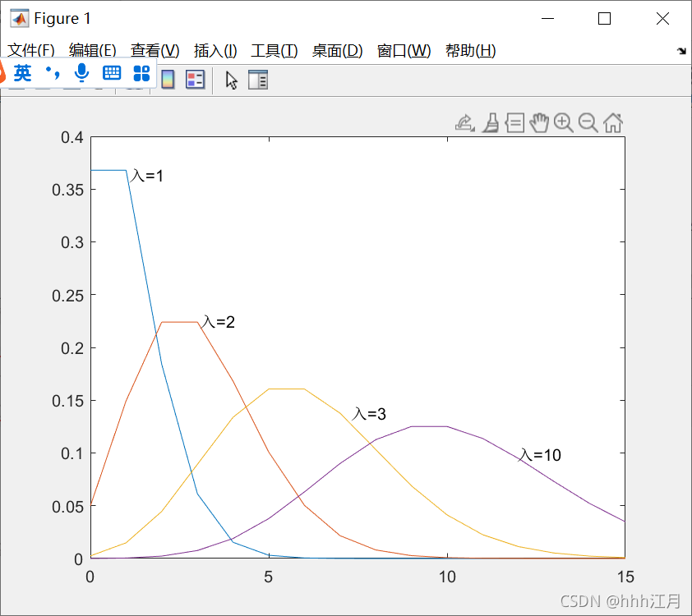
Task: Click the MATLAB icon in title bar
Action: click(x=20, y=19)
